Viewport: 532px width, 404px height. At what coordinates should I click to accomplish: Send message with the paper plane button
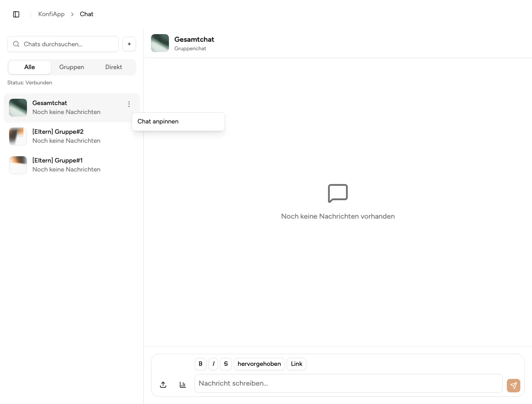[513, 385]
